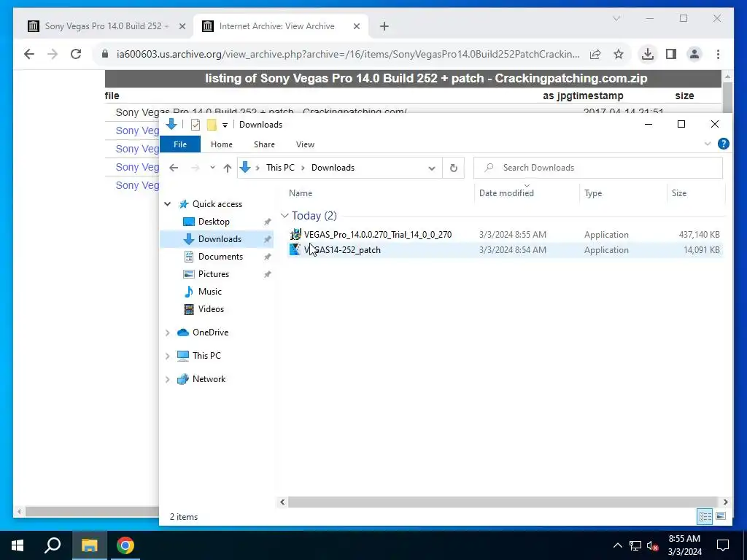Sort files by Size column
Screen dimensions: 747x560
679,193
